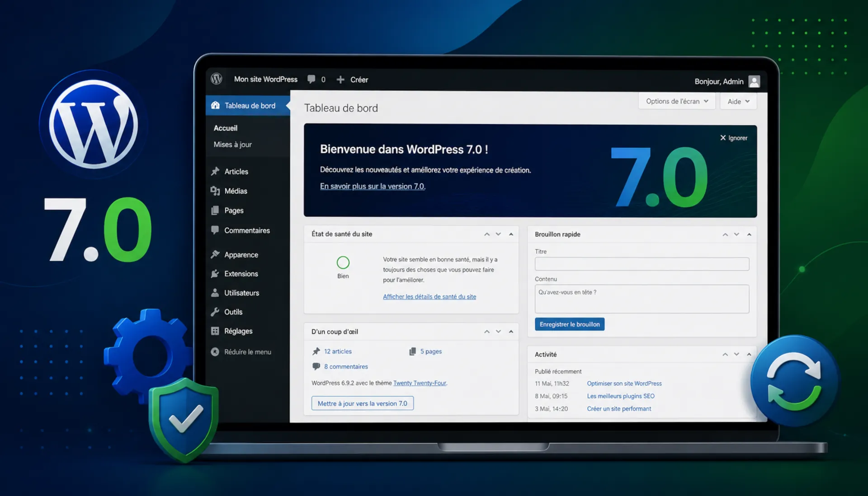Click the plus icon beside Créer
This screenshot has height=496, width=868.
tap(340, 80)
